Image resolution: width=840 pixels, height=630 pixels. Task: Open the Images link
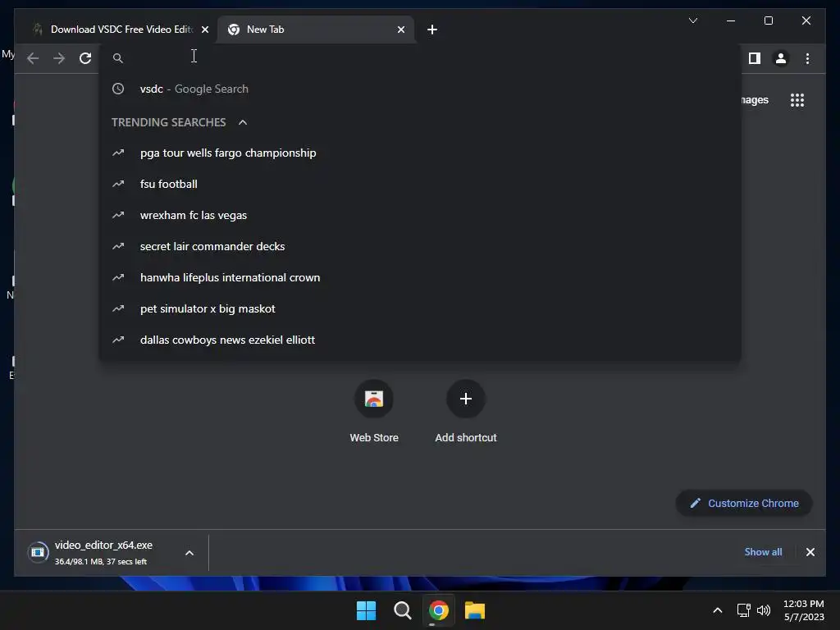click(755, 100)
